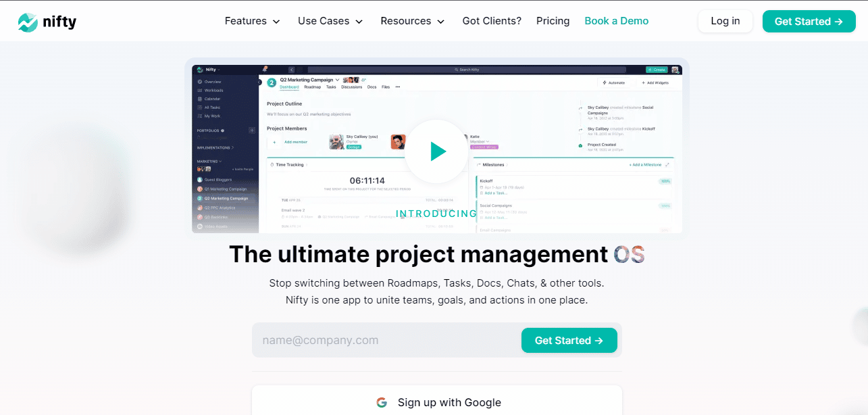Go to the Pricing page

tap(553, 21)
